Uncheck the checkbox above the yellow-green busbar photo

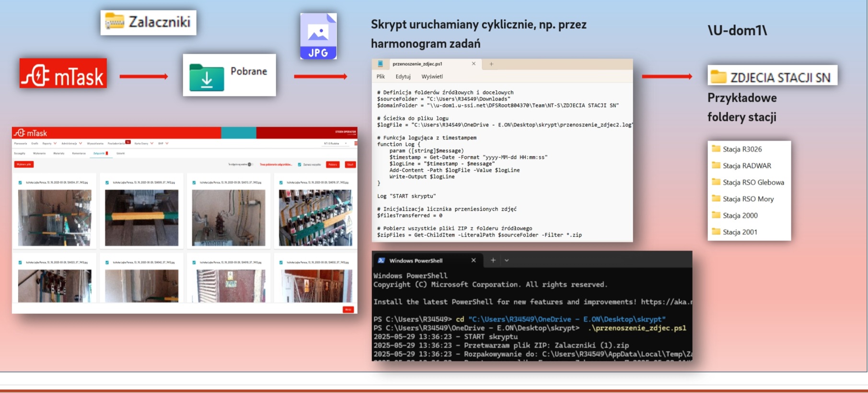(x=107, y=182)
